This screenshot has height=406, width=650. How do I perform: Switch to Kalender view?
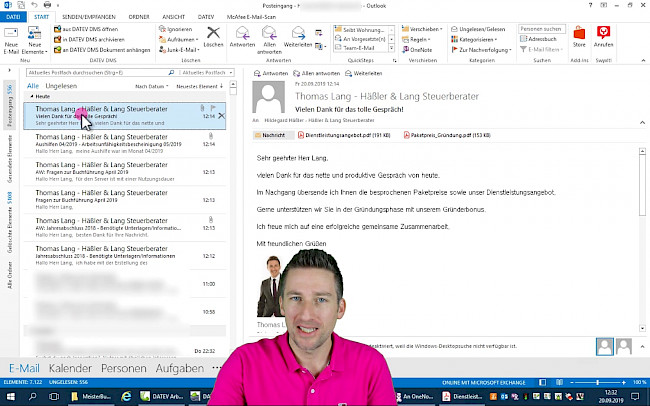[x=70, y=368]
